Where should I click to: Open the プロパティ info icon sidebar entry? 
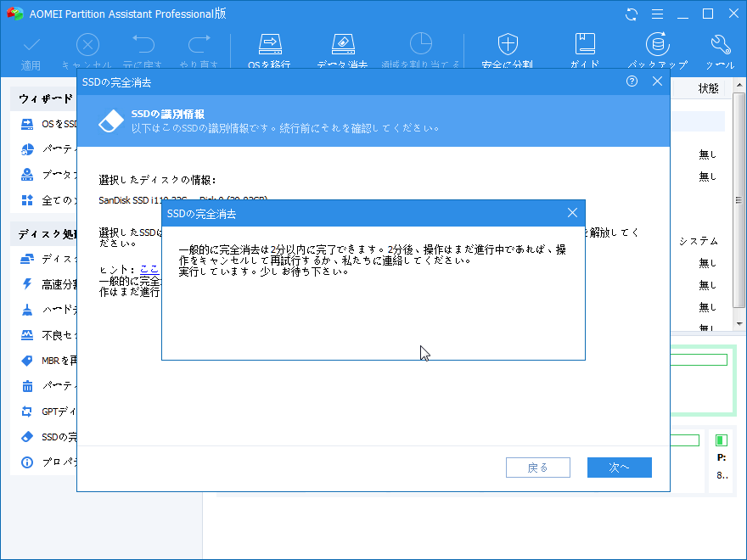point(48,462)
